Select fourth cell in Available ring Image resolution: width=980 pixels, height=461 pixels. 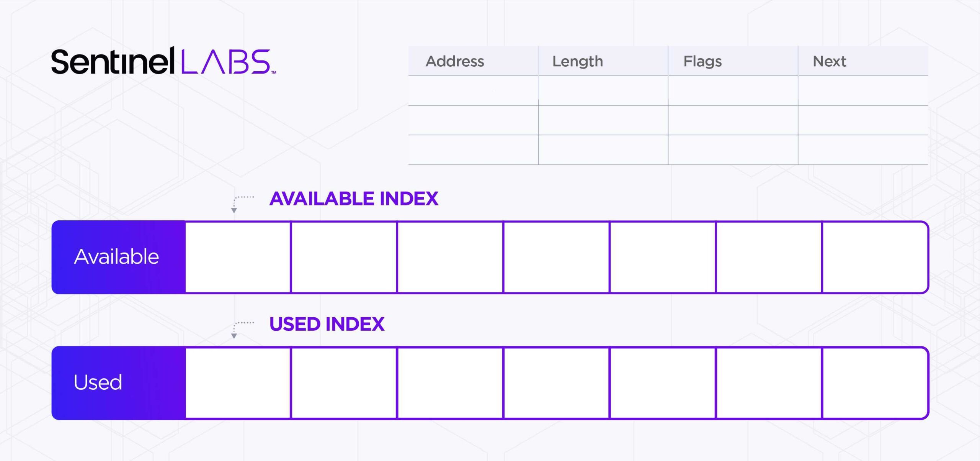tap(557, 257)
